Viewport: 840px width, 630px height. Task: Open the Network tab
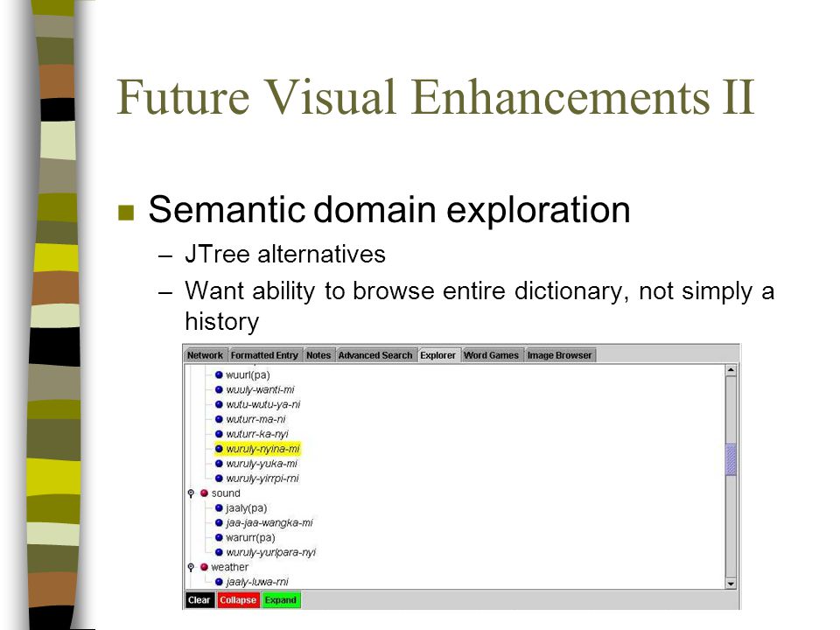pyautogui.click(x=205, y=355)
